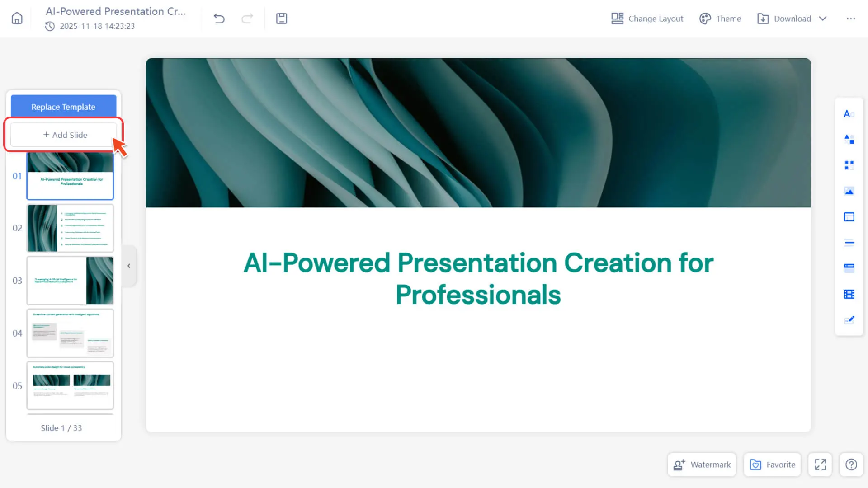Save the presentation with the disk icon
This screenshot has width=868, height=488.
(x=282, y=19)
